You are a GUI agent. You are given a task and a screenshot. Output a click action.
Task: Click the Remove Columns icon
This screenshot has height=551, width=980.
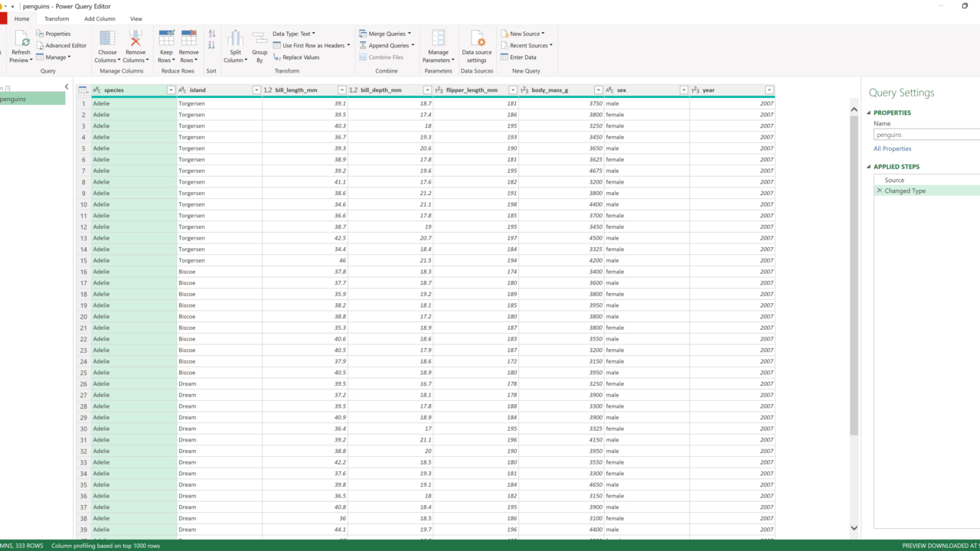pos(135,38)
